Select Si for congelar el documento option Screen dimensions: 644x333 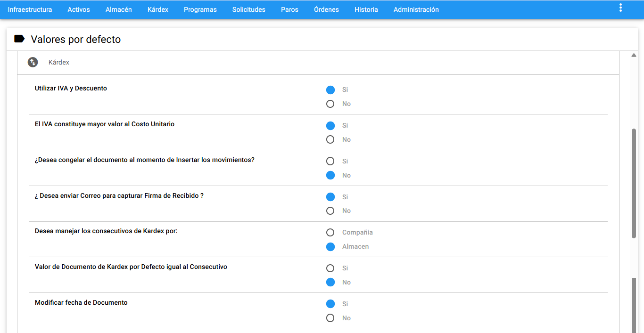tap(330, 161)
